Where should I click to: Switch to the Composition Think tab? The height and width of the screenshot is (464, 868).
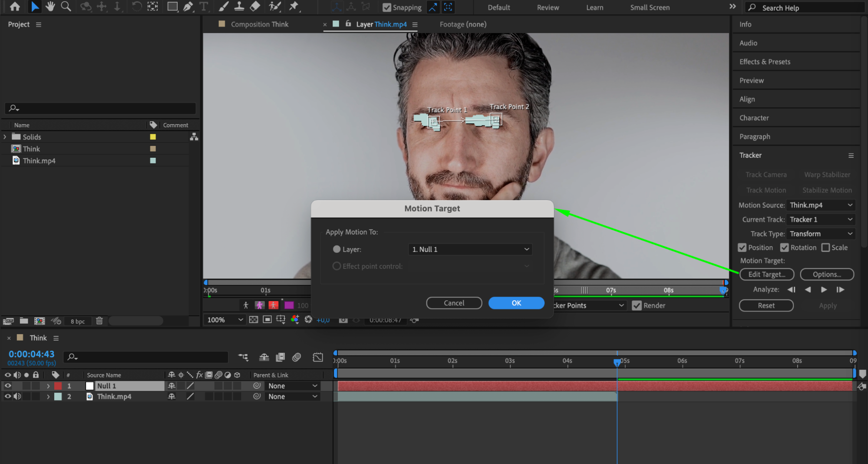click(x=259, y=24)
